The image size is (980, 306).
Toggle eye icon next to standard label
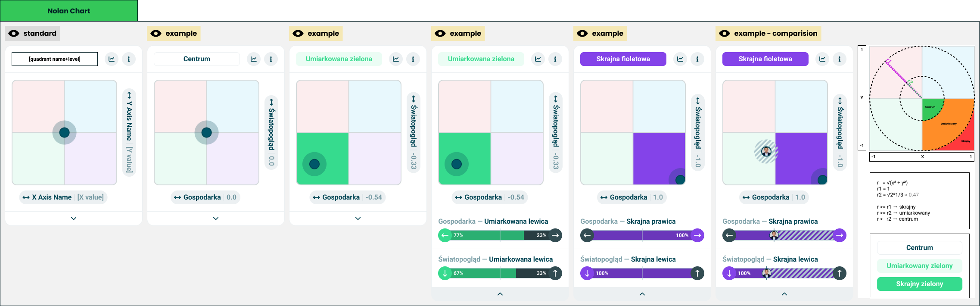tap(14, 33)
